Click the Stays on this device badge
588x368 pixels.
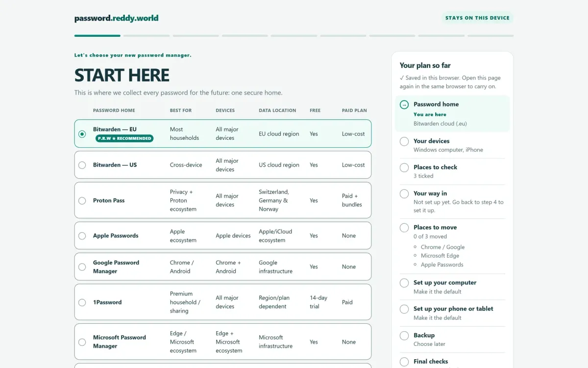(477, 18)
